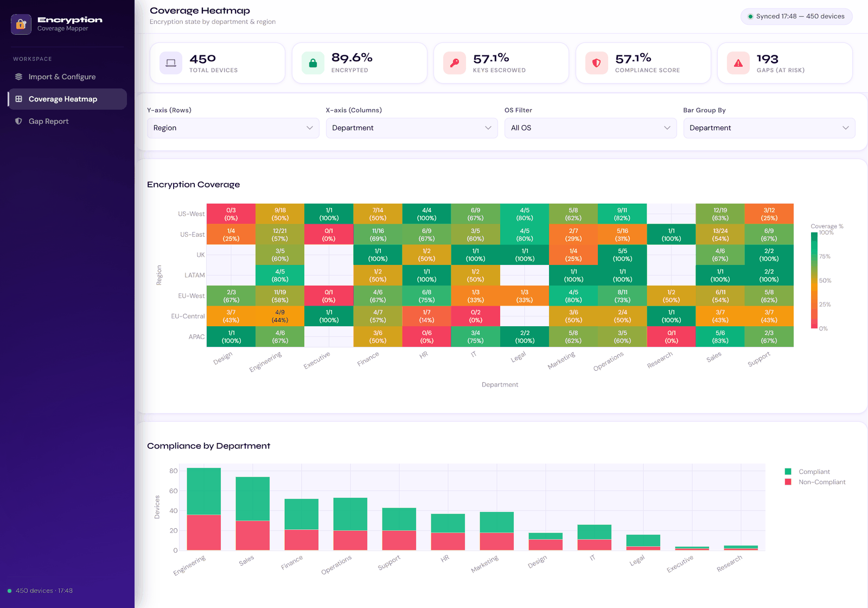This screenshot has width=868, height=608.
Task: Click the APAC Research 0/1 heatmap cell
Action: point(672,337)
